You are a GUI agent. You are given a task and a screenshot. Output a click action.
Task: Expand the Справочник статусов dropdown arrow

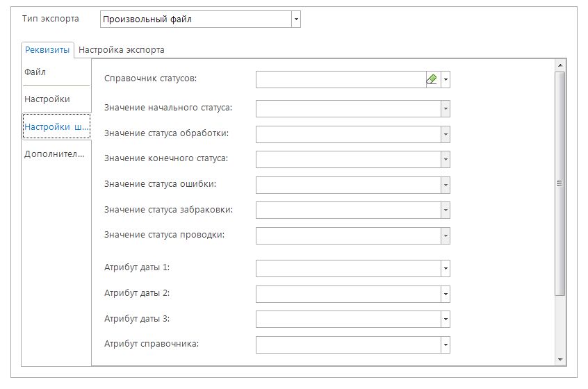tap(446, 80)
